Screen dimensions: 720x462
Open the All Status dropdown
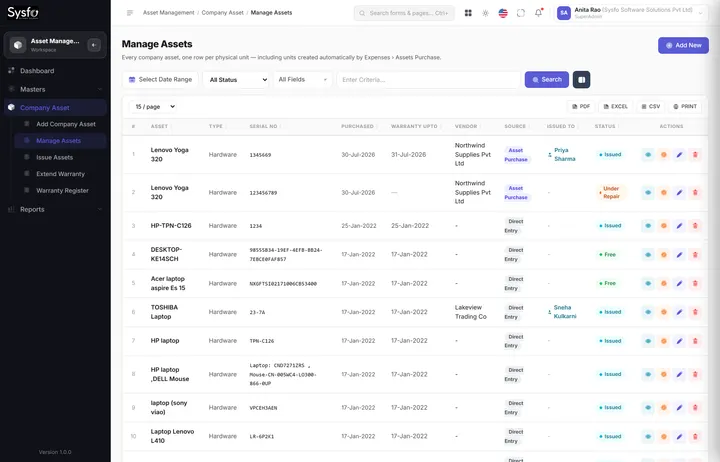[x=236, y=79]
